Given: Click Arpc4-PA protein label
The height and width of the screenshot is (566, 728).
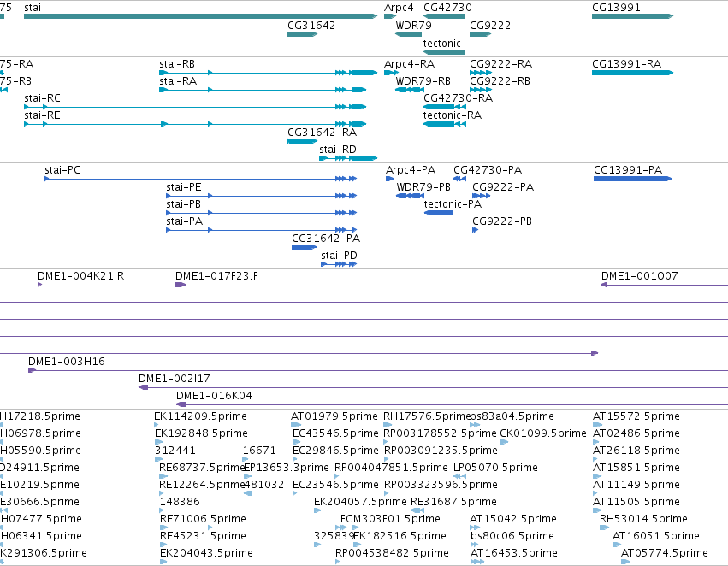Looking at the screenshot, I should point(411,170).
